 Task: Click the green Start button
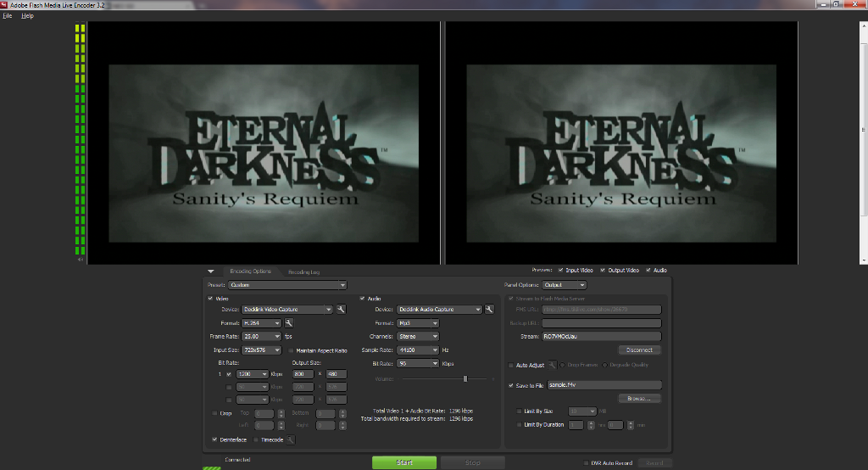click(x=404, y=462)
